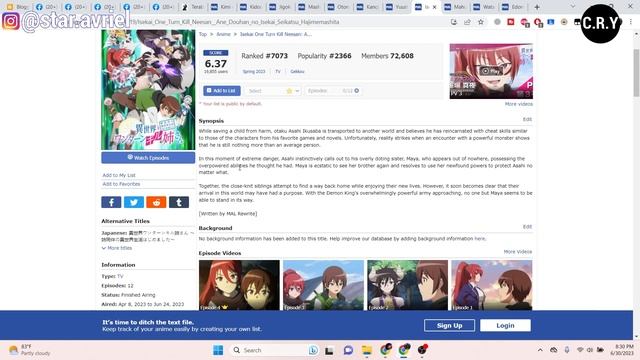Open Add to Favorites link

[x=121, y=184]
